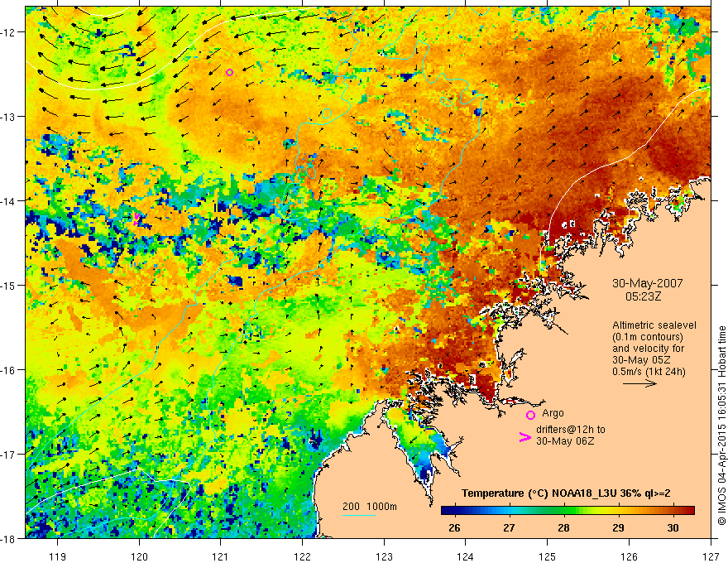Click the '200 1000m' isobath label
Screen dimensions: 728x563
(370, 507)
